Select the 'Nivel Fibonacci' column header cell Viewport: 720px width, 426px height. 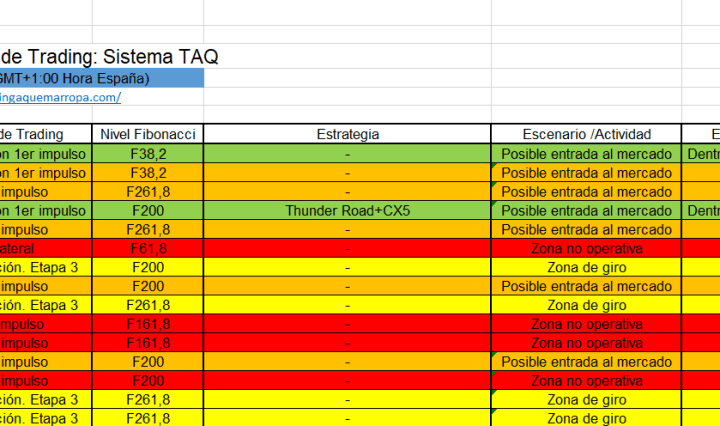pyautogui.click(x=148, y=134)
